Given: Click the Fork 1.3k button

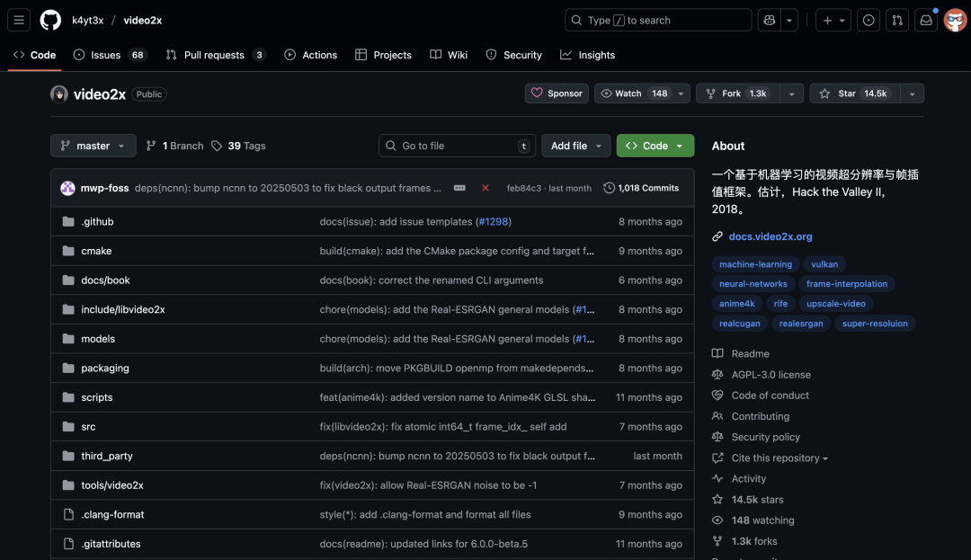Looking at the screenshot, I should [x=738, y=93].
